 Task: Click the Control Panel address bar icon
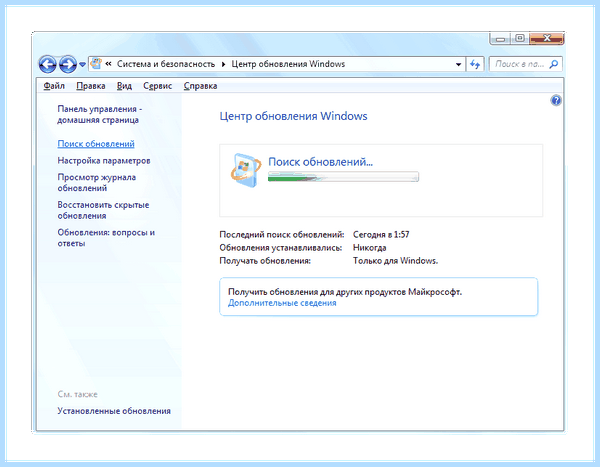[96, 64]
